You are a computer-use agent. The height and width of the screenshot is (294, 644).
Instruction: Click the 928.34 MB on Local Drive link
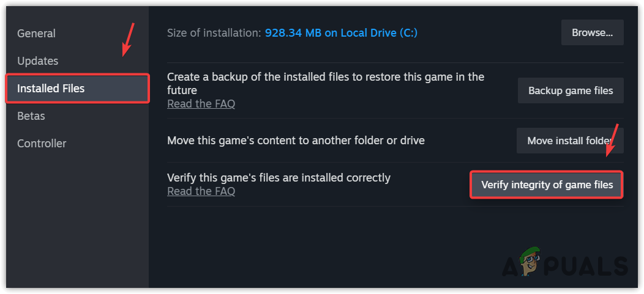coord(341,33)
